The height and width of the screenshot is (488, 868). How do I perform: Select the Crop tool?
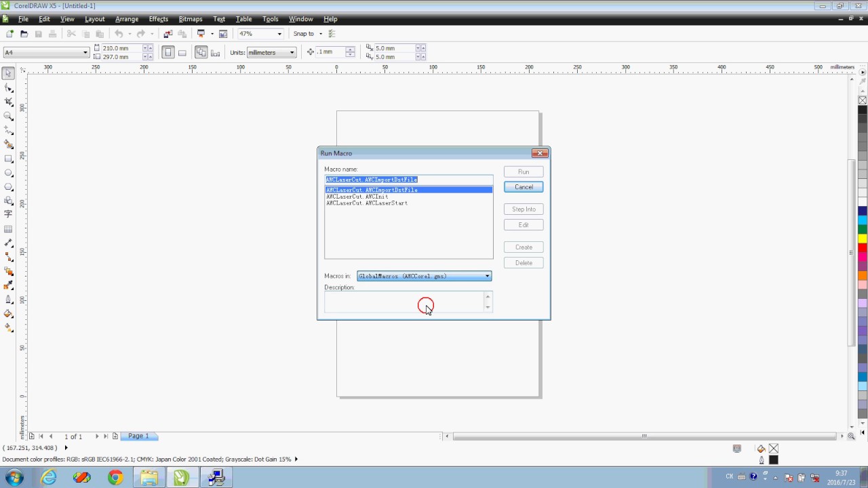pos(9,102)
